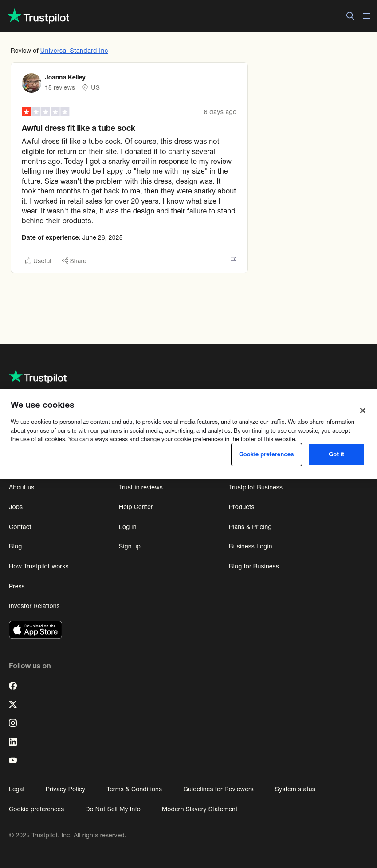Open the Investor Relations link
Screen dimensions: 377x868
[34, 606]
